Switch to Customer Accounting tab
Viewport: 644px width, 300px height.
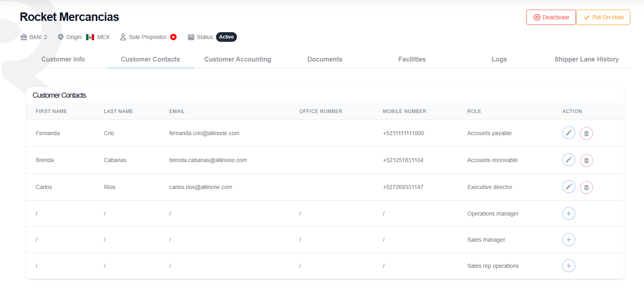(x=238, y=59)
